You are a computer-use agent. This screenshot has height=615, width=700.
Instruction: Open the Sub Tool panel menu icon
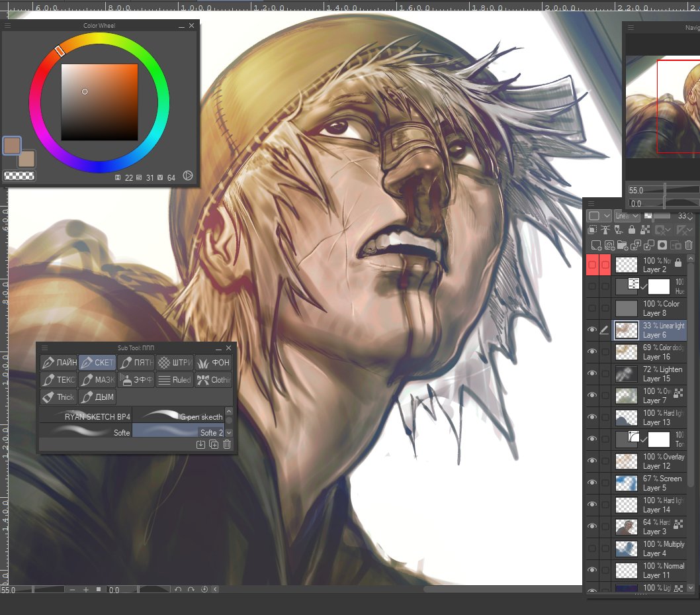point(44,348)
